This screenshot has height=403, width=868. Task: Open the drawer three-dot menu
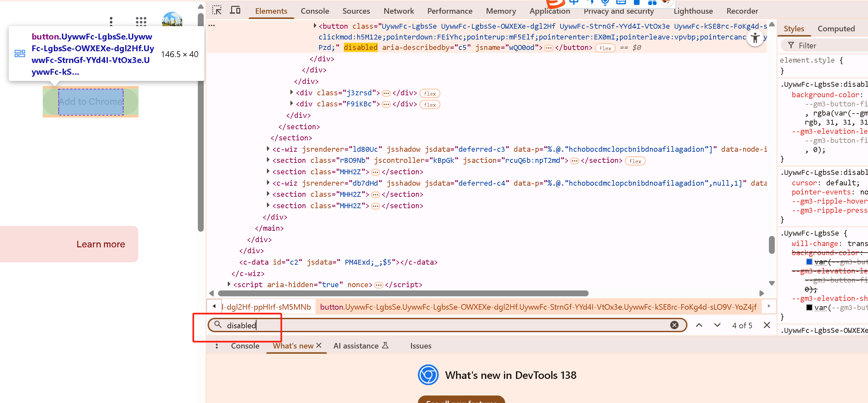coord(216,346)
